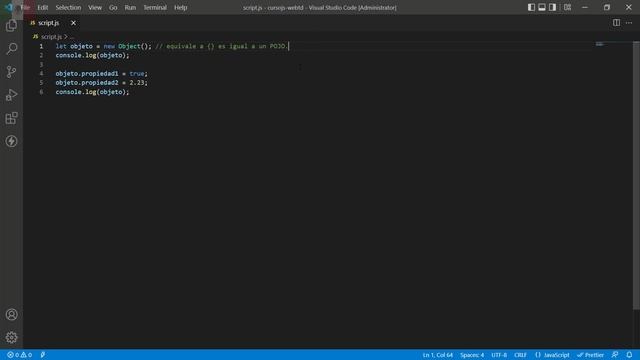640x360 pixels.
Task: Open the Accounts menu icon
Action: coord(11,314)
